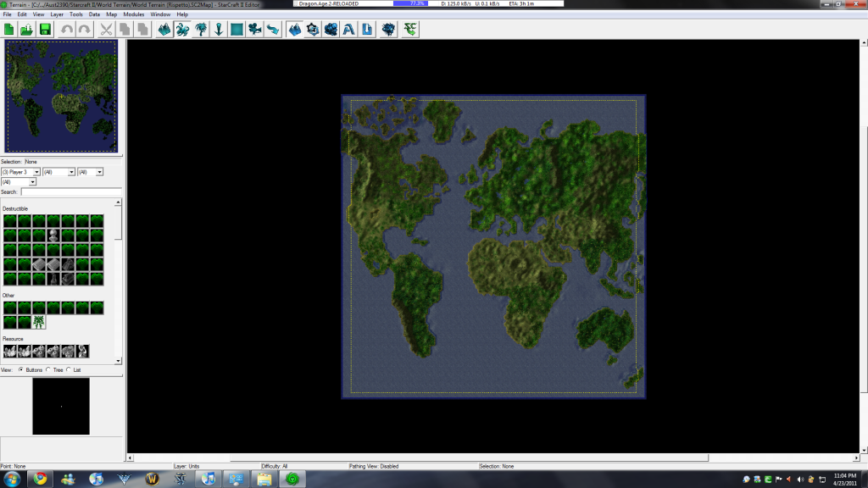The height and width of the screenshot is (488, 868).
Task: Open the Tools menu
Action: 75,14
